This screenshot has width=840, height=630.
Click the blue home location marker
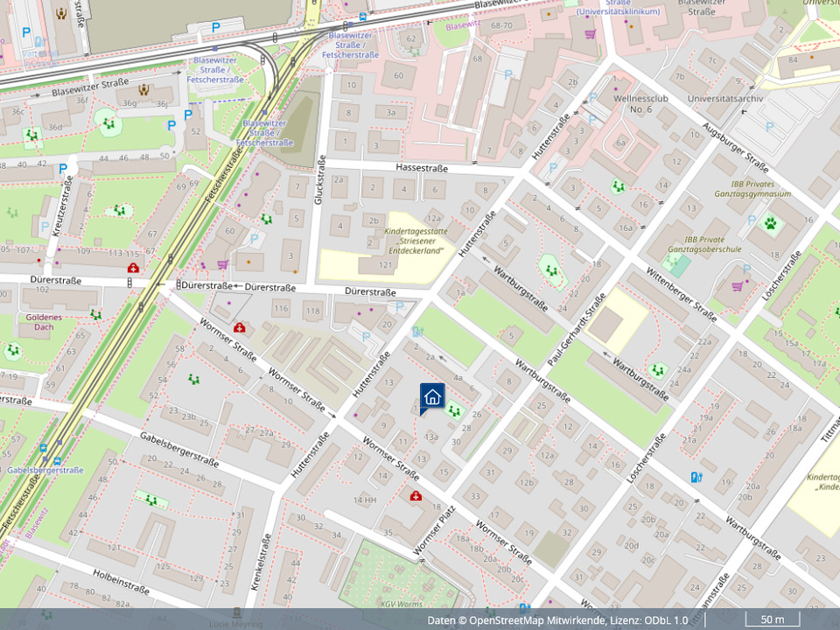(432, 396)
